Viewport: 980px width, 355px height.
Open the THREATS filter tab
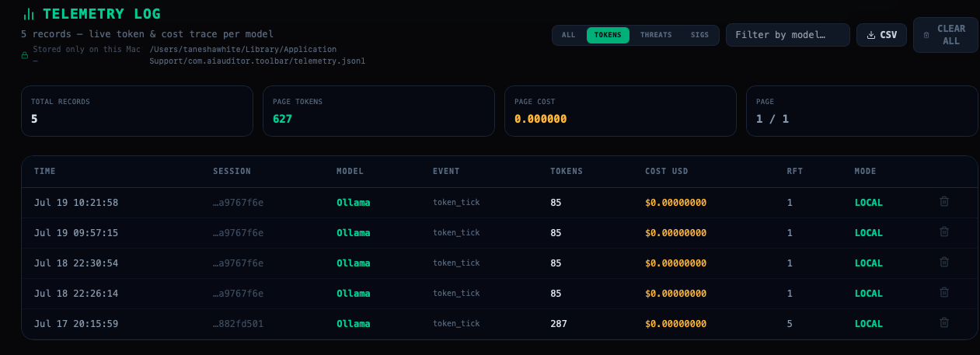(x=656, y=35)
